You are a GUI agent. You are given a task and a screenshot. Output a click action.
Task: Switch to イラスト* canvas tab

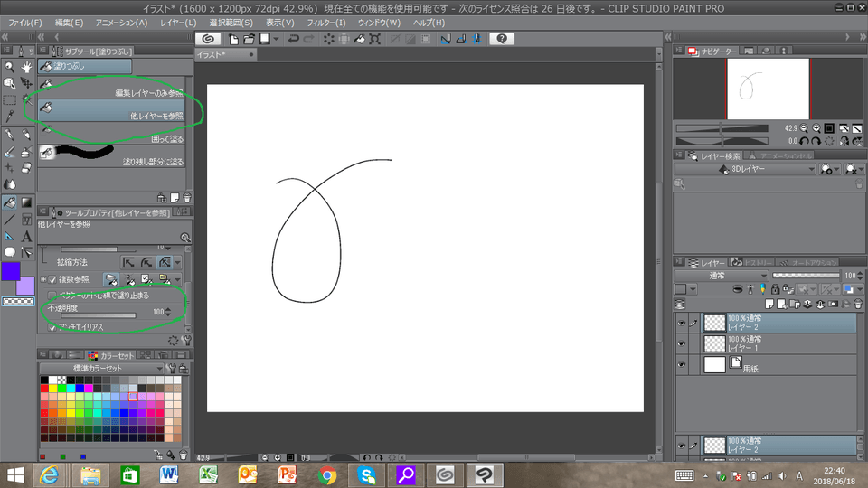tap(225, 54)
